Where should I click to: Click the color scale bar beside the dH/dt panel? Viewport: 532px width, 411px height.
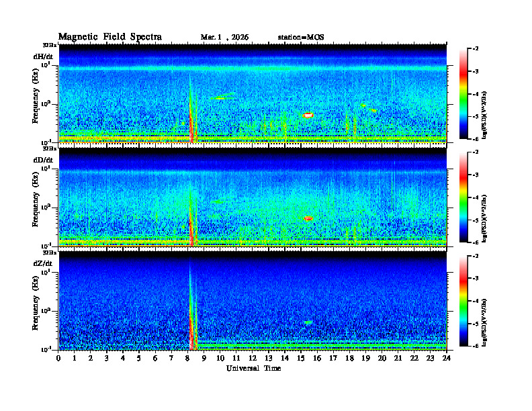click(463, 94)
